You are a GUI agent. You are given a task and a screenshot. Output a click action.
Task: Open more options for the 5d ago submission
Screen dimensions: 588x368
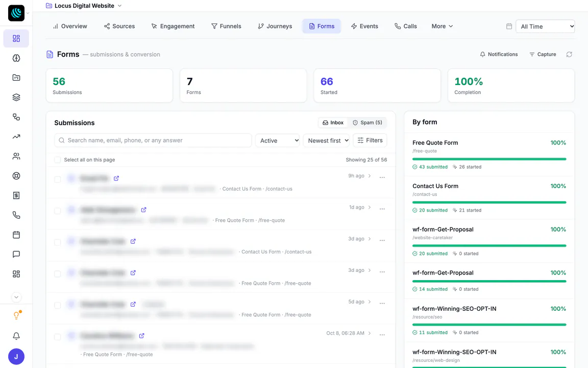382,303
